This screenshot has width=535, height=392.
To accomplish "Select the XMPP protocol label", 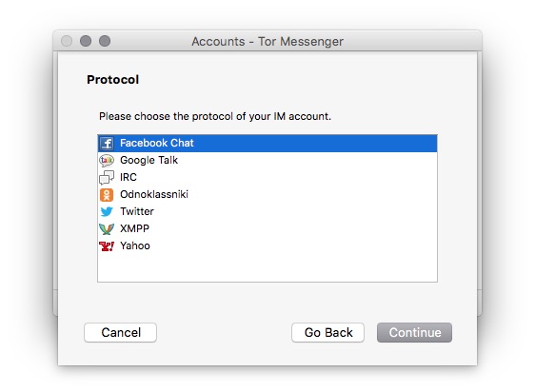I will tap(135, 228).
